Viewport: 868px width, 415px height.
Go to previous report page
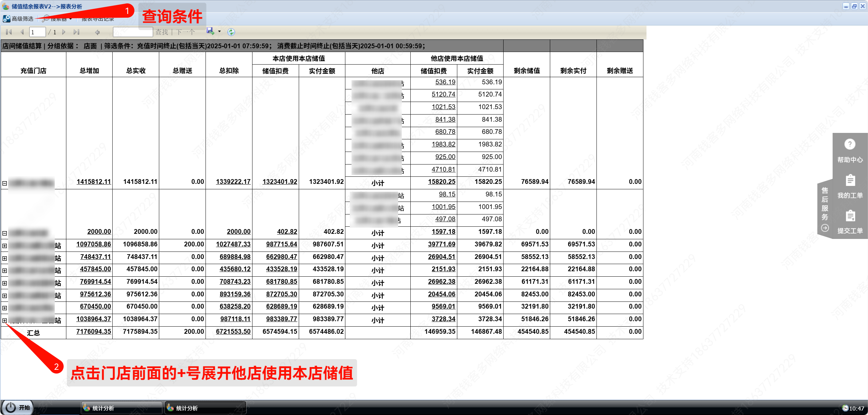pyautogui.click(x=22, y=32)
